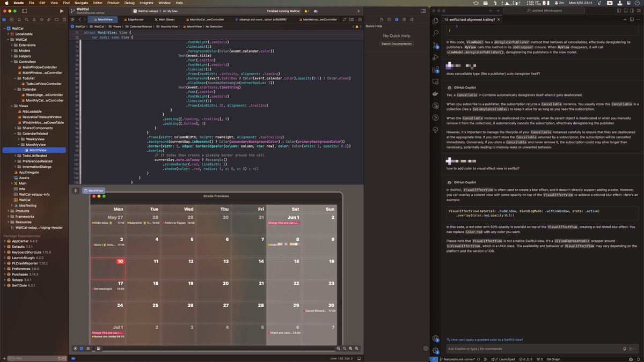The image size is (644, 362).
Task: Go back with the editor left arrow
Action: tap(80, 19)
